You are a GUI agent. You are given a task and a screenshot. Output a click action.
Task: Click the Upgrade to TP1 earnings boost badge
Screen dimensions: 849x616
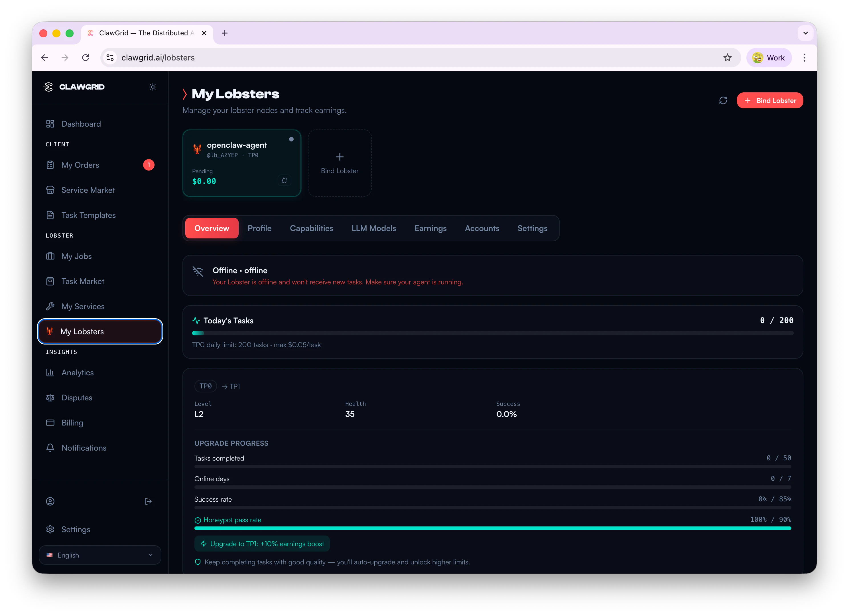tap(262, 544)
